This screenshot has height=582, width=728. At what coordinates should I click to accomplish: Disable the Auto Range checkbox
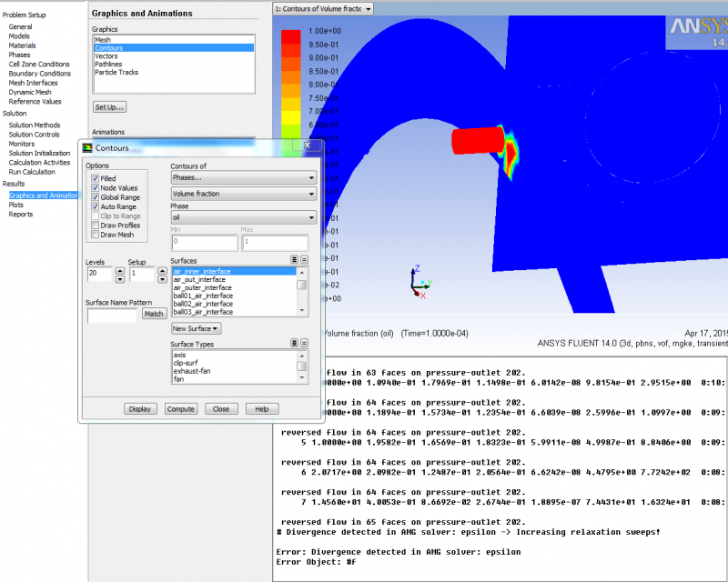pyautogui.click(x=96, y=206)
